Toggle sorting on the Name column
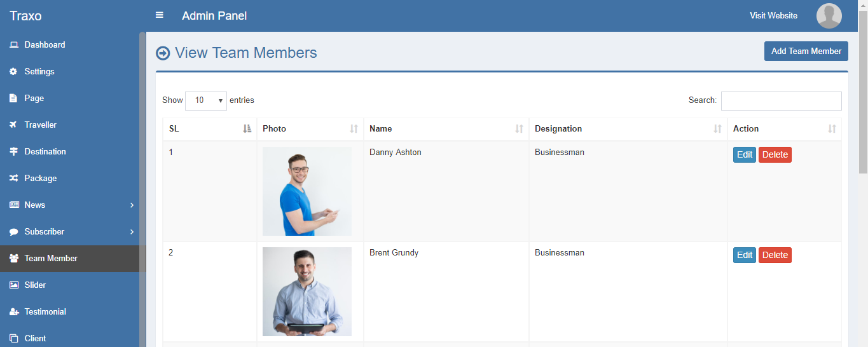This screenshot has width=868, height=347. pyautogui.click(x=519, y=129)
